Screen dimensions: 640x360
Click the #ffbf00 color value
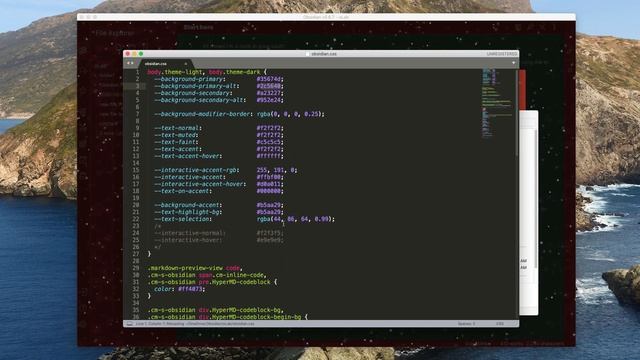269,177
